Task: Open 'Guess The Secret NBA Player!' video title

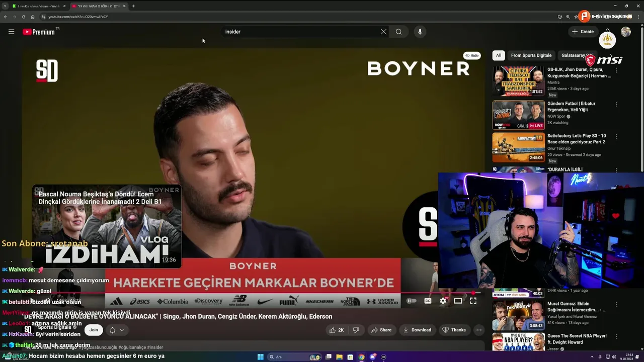Action: pyautogui.click(x=577, y=339)
